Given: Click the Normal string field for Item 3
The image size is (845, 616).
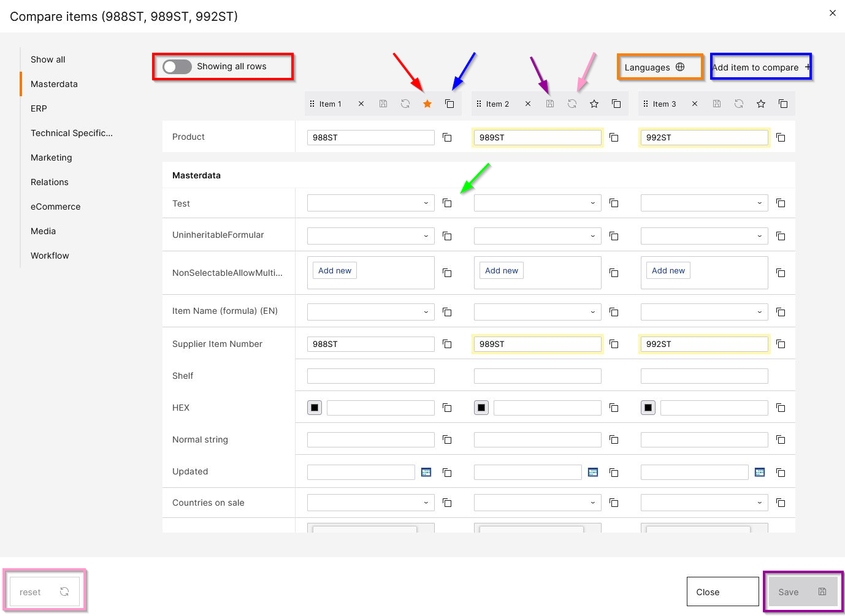Looking at the screenshot, I should point(705,439).
